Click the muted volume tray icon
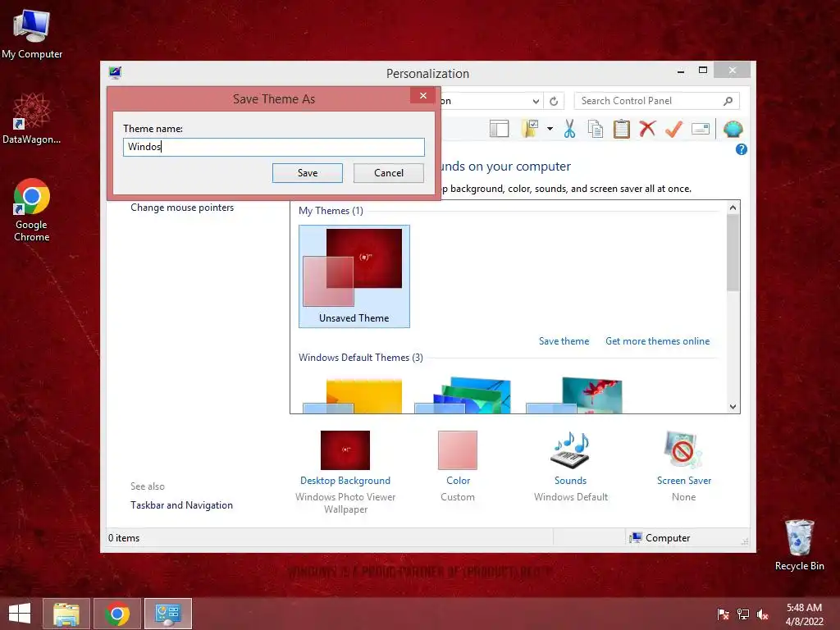The image size is (840, 630). [763, 614]
